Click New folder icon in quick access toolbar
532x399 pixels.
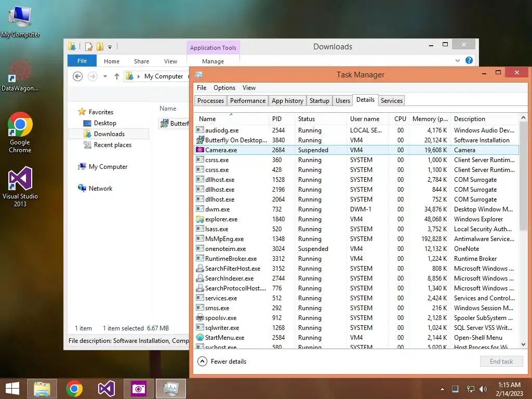(100, 46)
